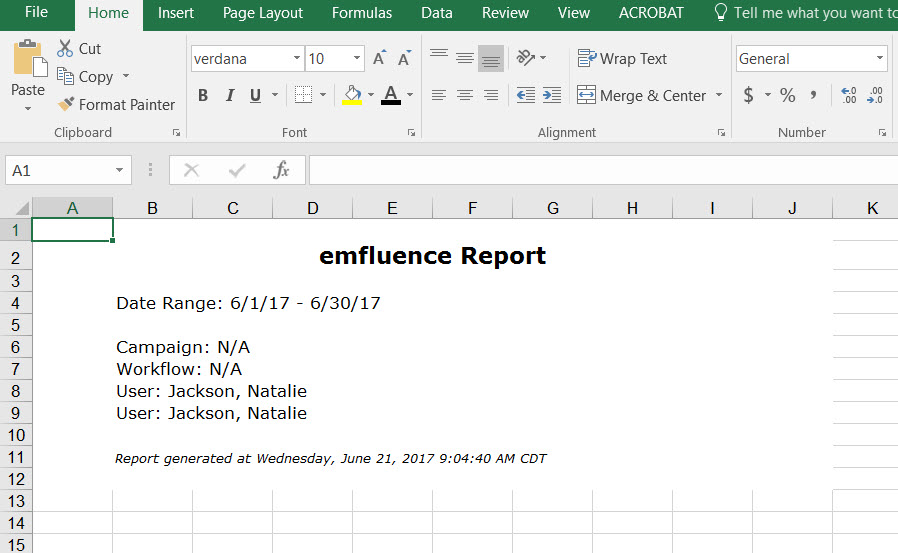Switch to the Insert tab
This screenshot has height=553, width=898.
click(176, 13)
